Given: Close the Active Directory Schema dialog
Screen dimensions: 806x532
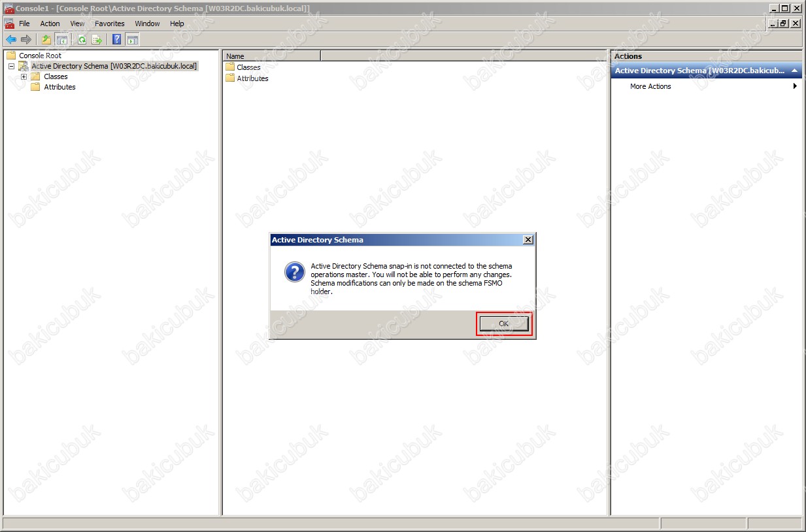Looking at the screenshot, I should click(x=528, y=240).
